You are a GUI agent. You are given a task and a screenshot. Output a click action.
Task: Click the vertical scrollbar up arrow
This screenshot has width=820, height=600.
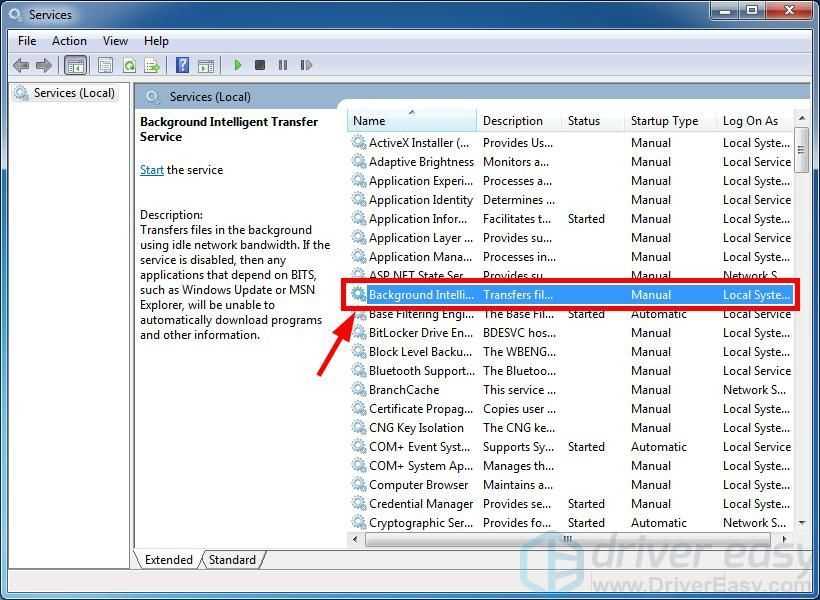(x=802, y=119)
